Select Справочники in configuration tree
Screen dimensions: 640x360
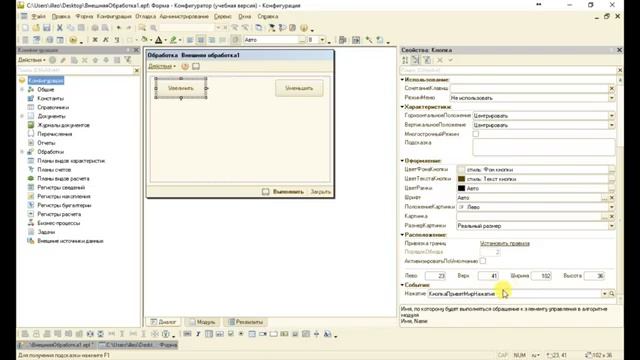tap(53, 107)
